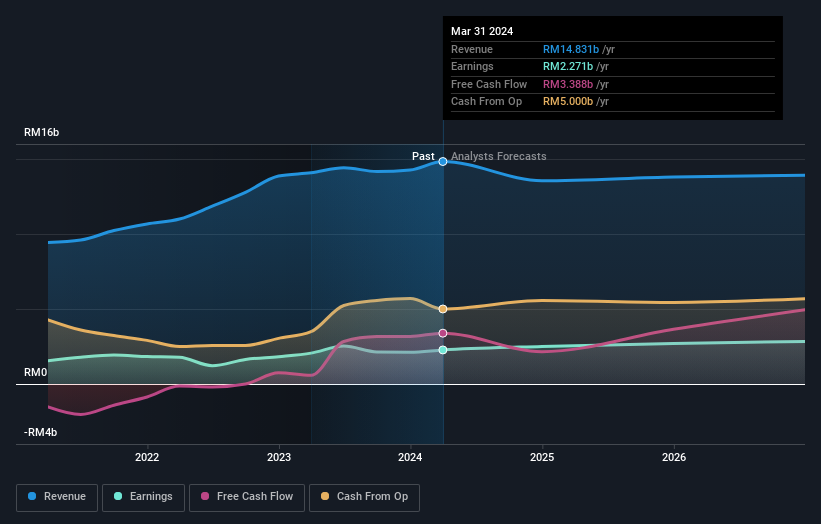Click the 2026 x-axis label
This screenshot has height=524, width=821.
pos(674,458)
